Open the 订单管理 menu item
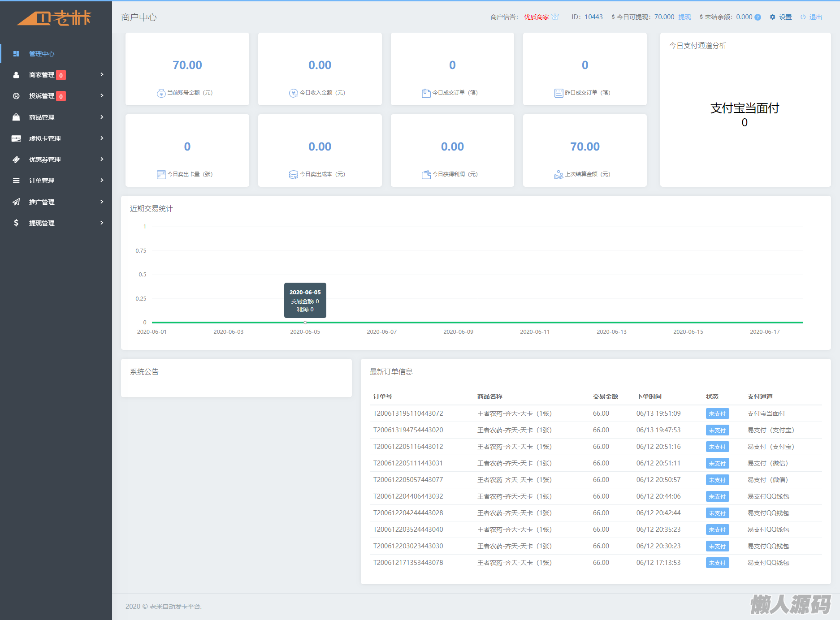 pyautogui.click(x=42, y=181)
